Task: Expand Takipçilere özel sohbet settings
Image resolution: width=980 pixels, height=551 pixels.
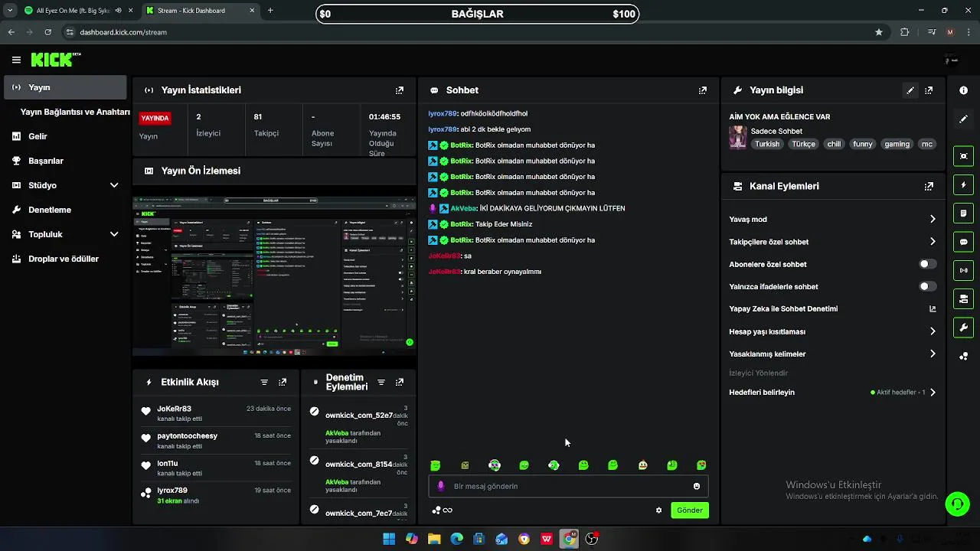Action: point(933,242)
